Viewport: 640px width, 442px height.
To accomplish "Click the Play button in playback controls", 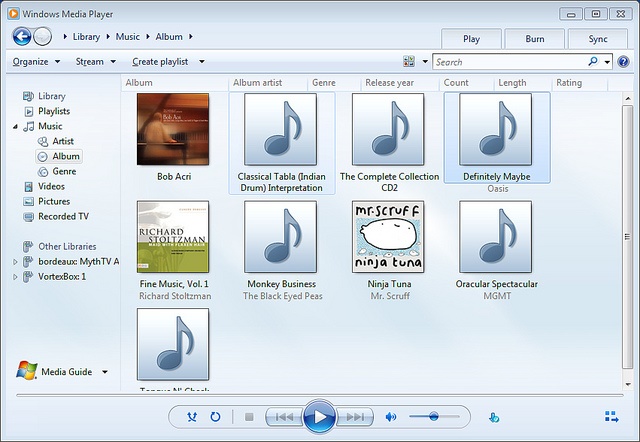I will [x=318, y=416].
